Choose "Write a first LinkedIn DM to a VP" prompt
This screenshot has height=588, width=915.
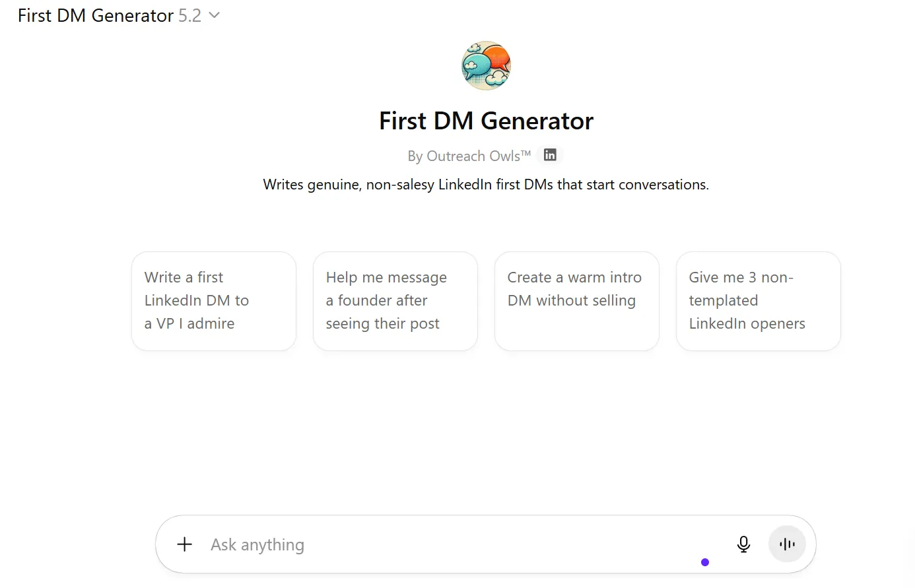(x=214, y=301)
